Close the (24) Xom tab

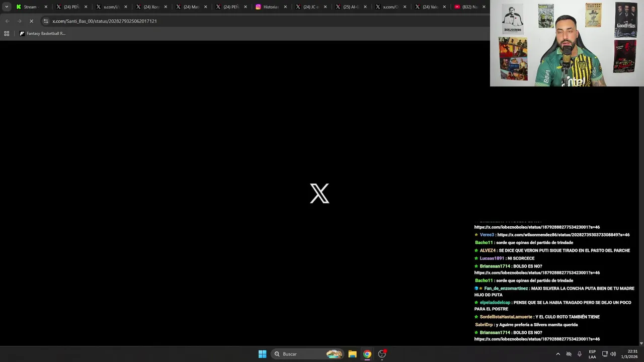166,7
